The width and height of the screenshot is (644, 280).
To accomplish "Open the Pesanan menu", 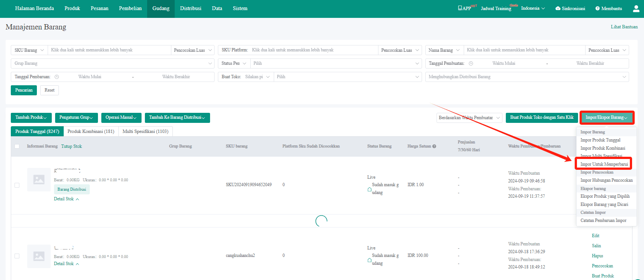I will pos(99,8).
